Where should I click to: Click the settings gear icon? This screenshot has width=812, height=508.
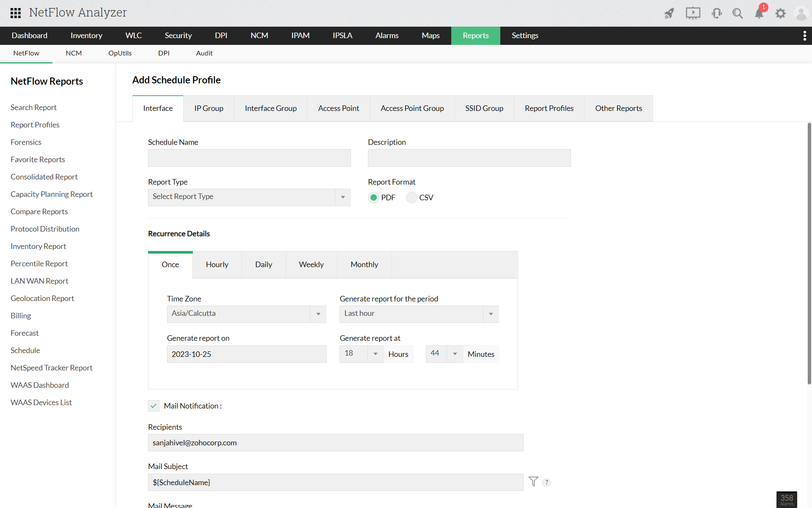pos(780,14)
